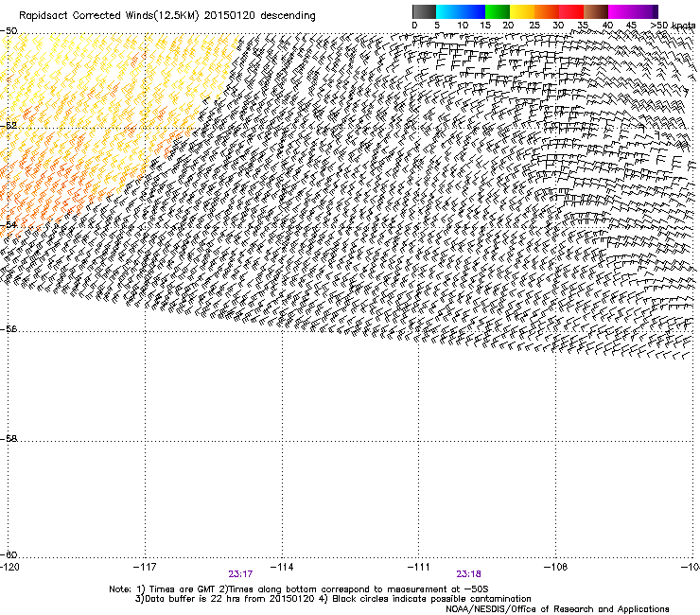Click the brown 35-40 knots color swatch

[596, 11]
